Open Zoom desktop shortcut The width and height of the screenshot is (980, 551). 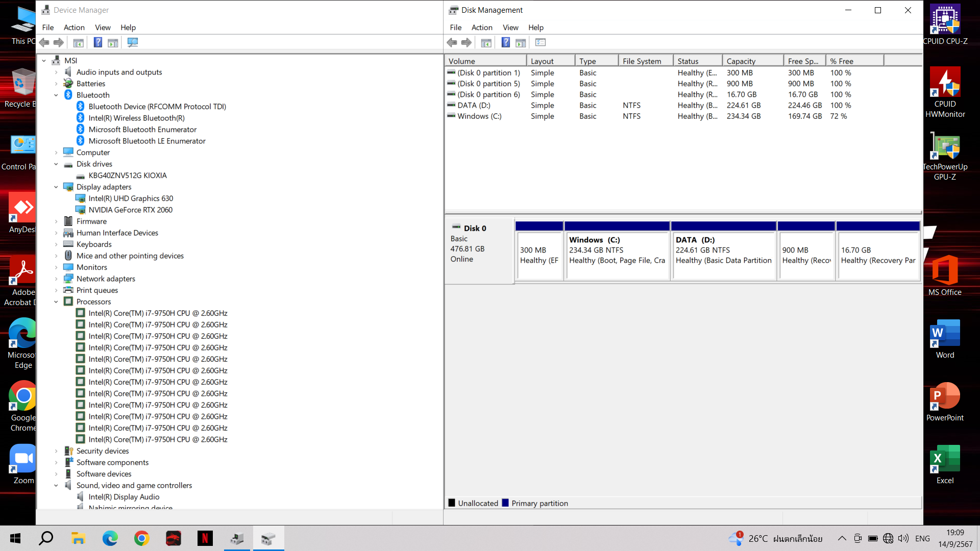[23, 464]
